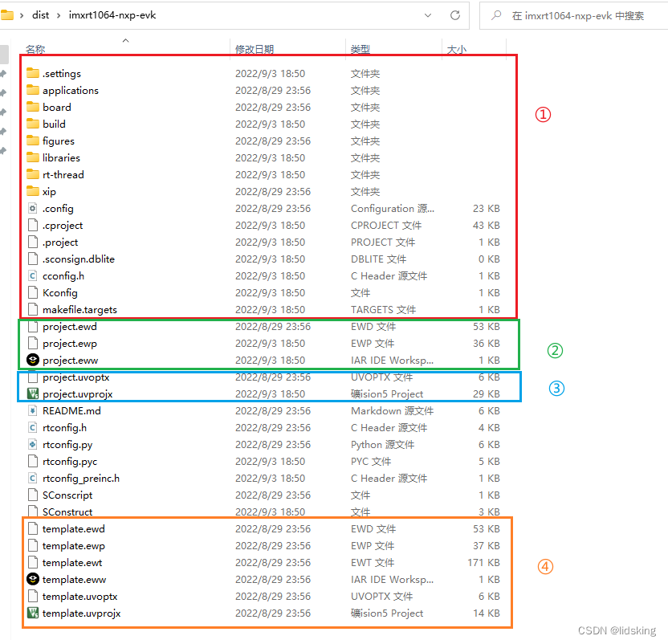Viewport: 668px width, 644px height.
Task: Select the project.eww IAR Workspace icon
Action: click(x=32, y=360)
